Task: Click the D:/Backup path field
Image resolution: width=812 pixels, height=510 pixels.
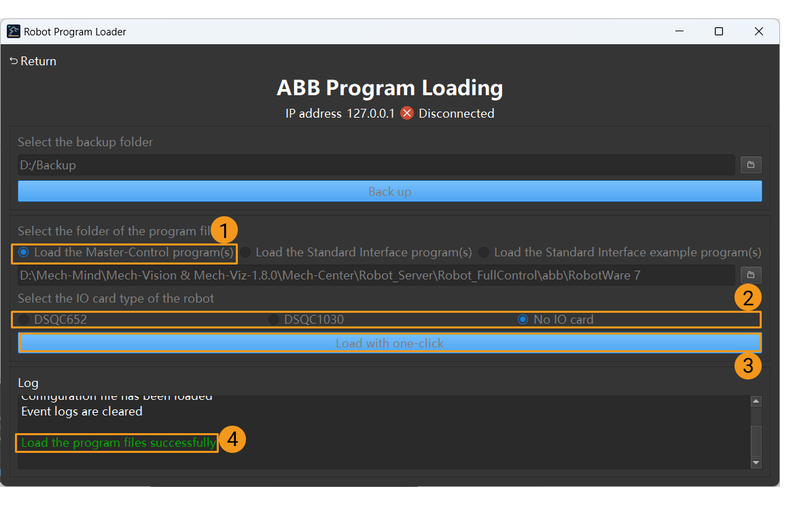Action: tap(374, 165)
